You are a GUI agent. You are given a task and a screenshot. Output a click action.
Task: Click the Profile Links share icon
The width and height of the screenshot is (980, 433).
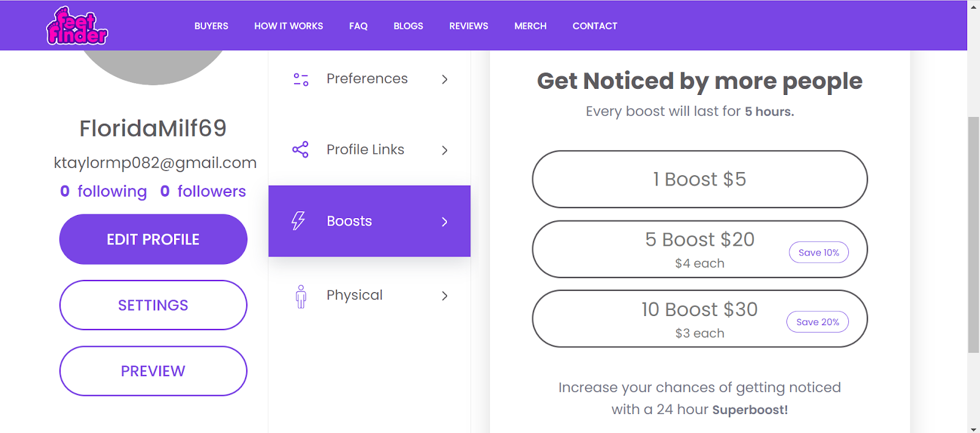tap(300, 149)
